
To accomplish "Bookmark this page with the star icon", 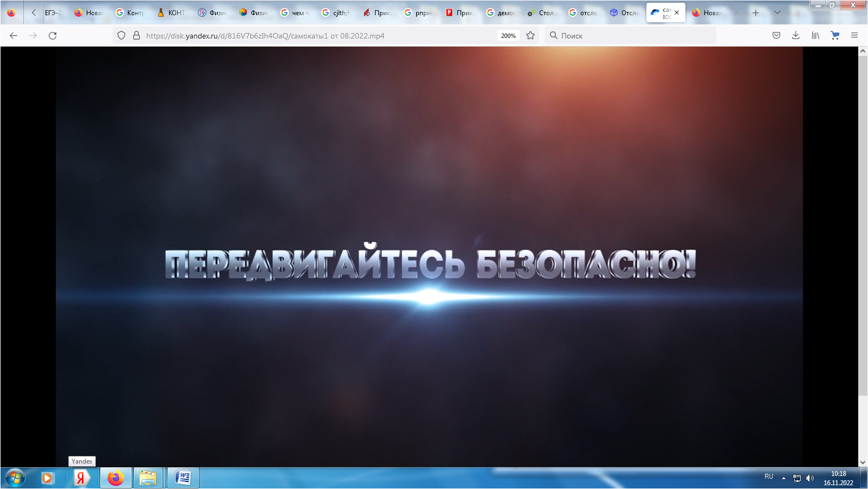I will 530,36.
